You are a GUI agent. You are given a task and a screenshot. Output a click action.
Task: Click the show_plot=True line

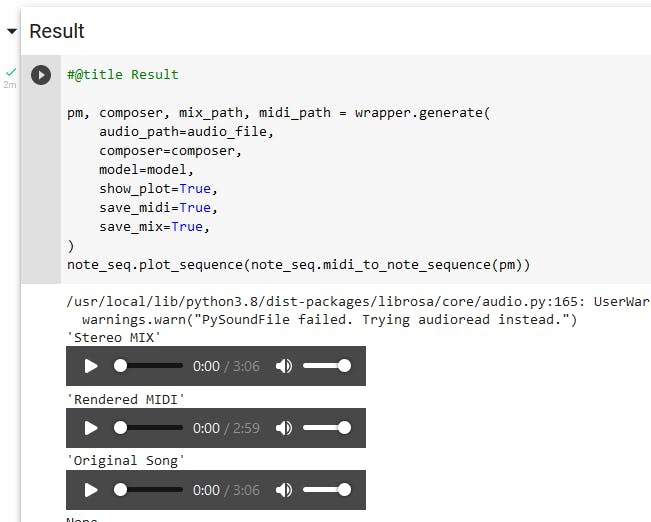pyautogui.click(x=158, y=189)
